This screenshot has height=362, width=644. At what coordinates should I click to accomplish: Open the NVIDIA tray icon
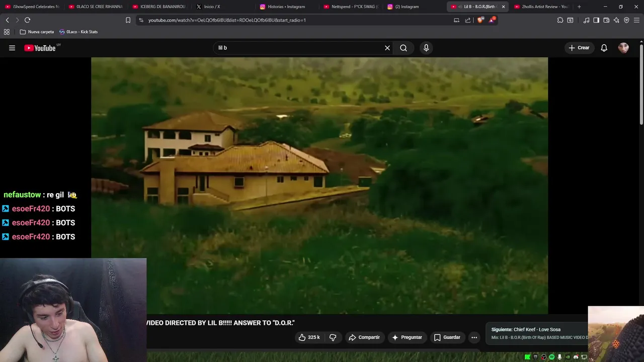tap(568, 357)
